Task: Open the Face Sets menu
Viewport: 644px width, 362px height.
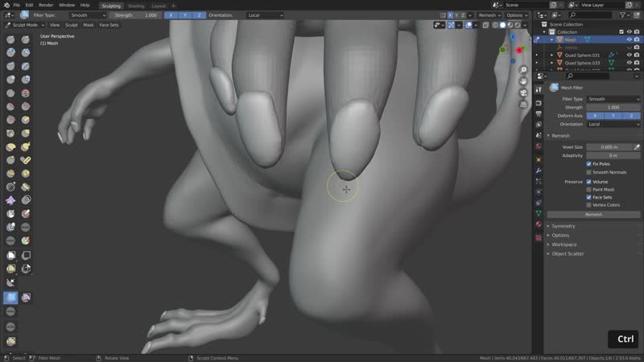Action: tap(109, 25)
